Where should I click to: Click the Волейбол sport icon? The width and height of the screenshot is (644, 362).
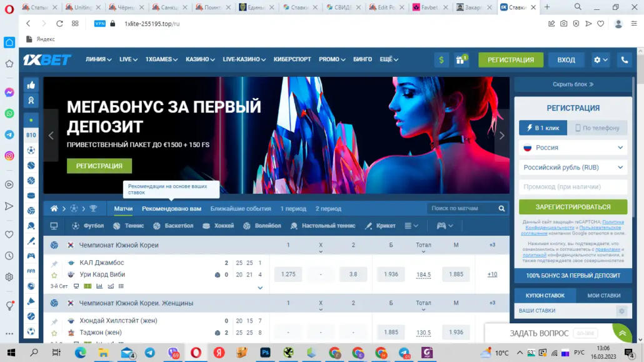247,226
